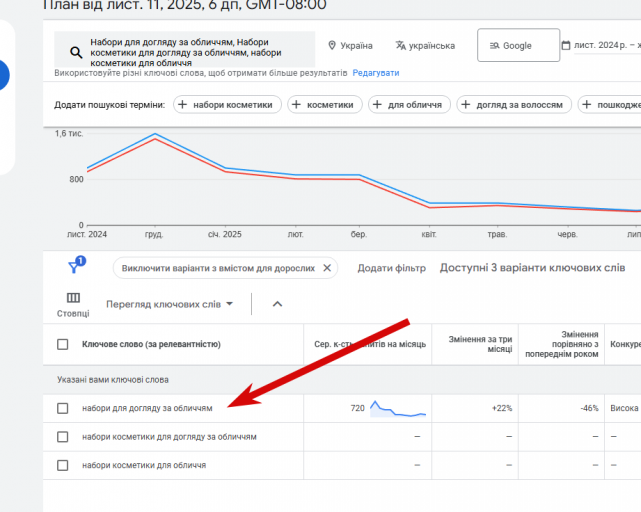Sort by average monthly searches column
This screenshot has height=512, width=641.
click(x=370, y=344)
